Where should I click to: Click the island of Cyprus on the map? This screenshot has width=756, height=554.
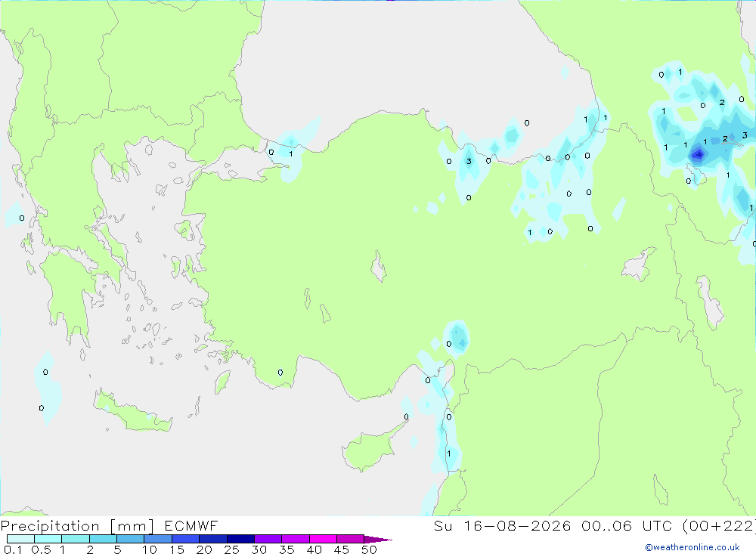[371, 448]
